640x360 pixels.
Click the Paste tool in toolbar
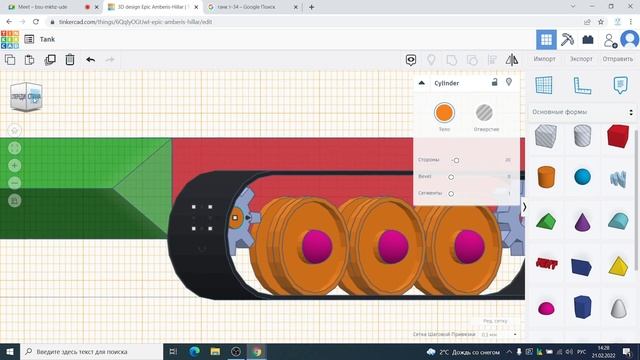[x=29, y=60]
